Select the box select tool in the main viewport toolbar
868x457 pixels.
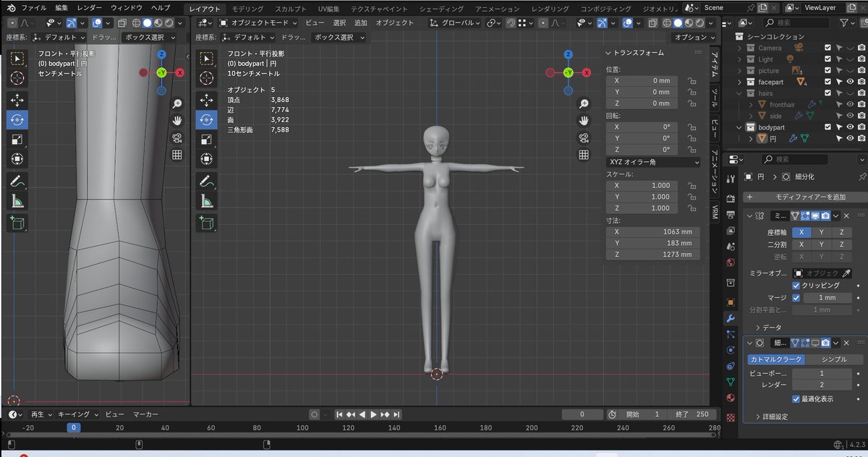pos(206,59)
